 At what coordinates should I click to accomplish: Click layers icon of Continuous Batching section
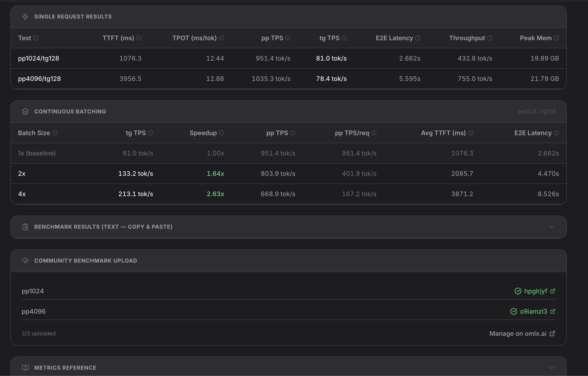tap(25, 112)
